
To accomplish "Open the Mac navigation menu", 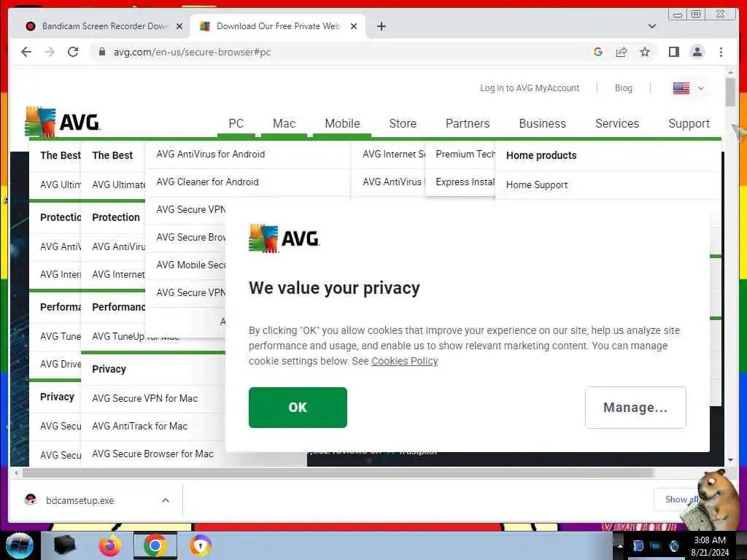I will click(284, 123).
